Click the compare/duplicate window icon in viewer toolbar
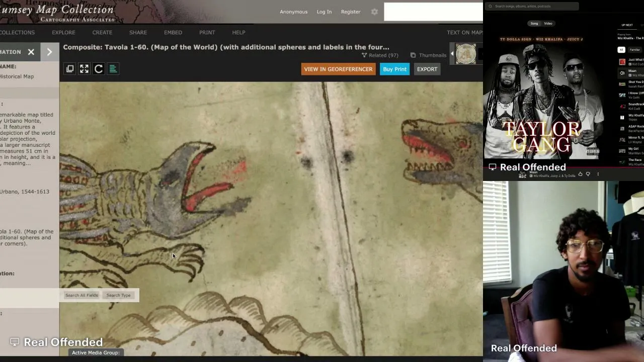This screenshot has height=362, width=644. coord(70,69)
